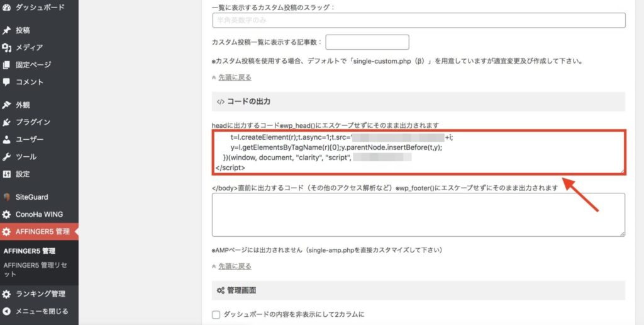Click the コードの出力 section heading
The image size is (644, 325).
point(248,101)
